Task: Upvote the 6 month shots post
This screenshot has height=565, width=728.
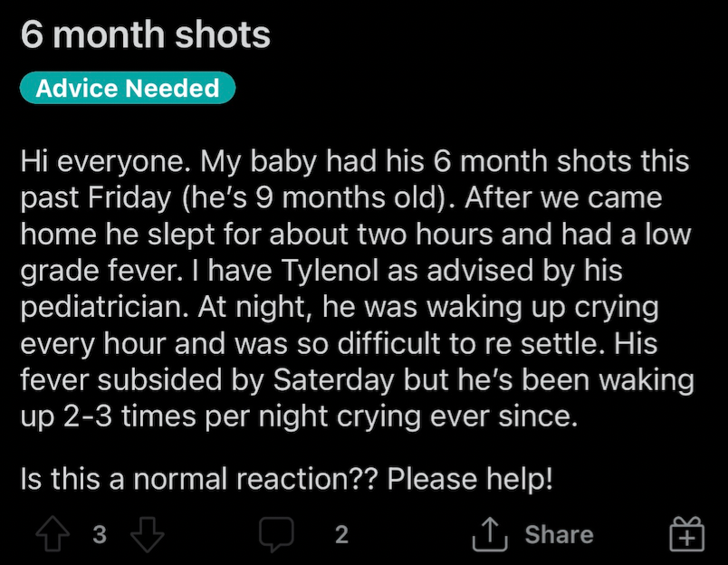Action: pyautogui.click(x=53, y=533)
